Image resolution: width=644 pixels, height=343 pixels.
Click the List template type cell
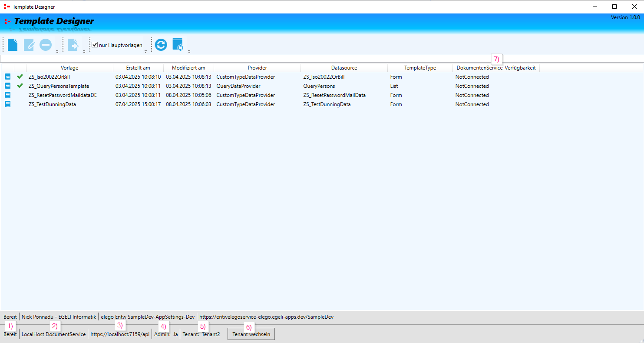click(x=394, y=86)
